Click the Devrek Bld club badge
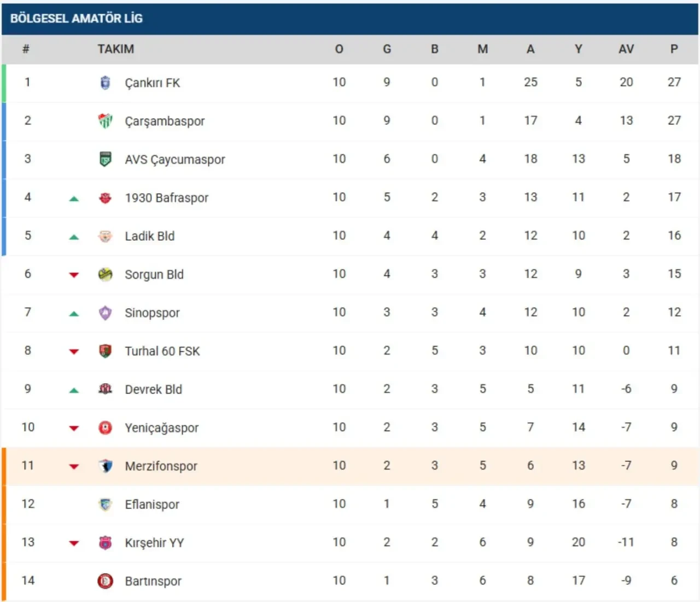This screenshot has height=602, width=700. (x=106, y=389)
